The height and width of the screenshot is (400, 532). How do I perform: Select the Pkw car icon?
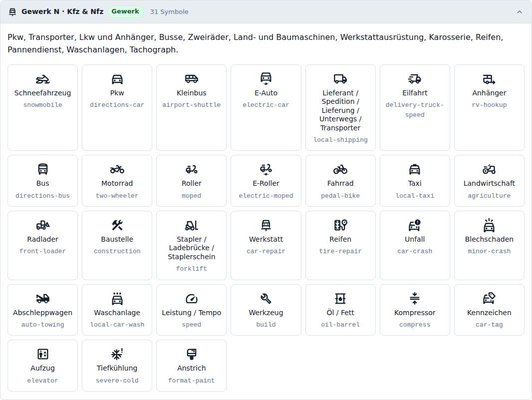117,79
